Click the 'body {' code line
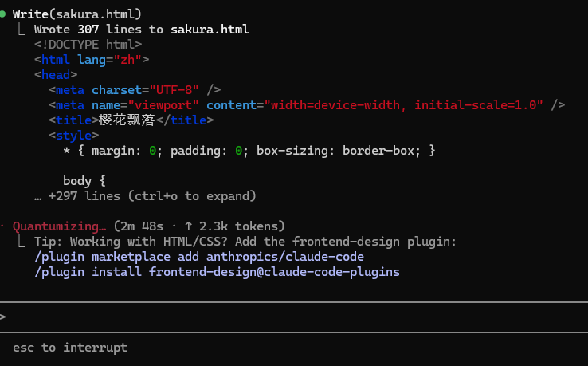Image resolution: width=588 pixels, height=366 pixels. [x=84, y=181]
